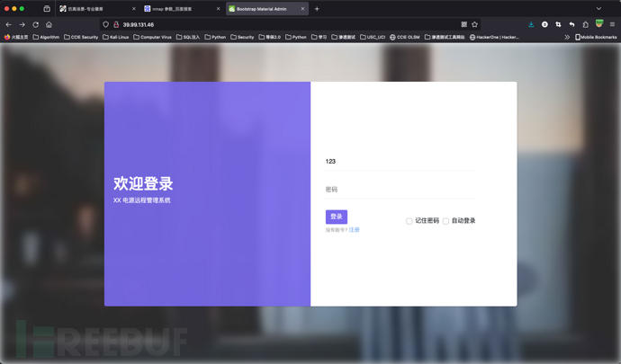Click the shield tracking protection icon
The image size is (621, 364).
[105, 24]
